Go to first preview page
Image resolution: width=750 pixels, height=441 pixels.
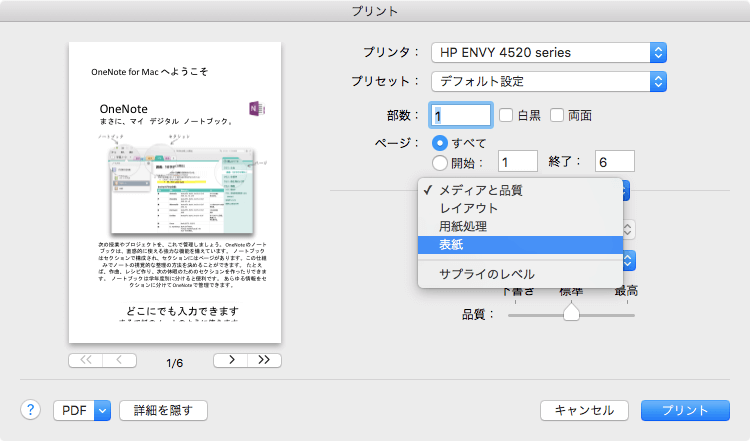86,360
